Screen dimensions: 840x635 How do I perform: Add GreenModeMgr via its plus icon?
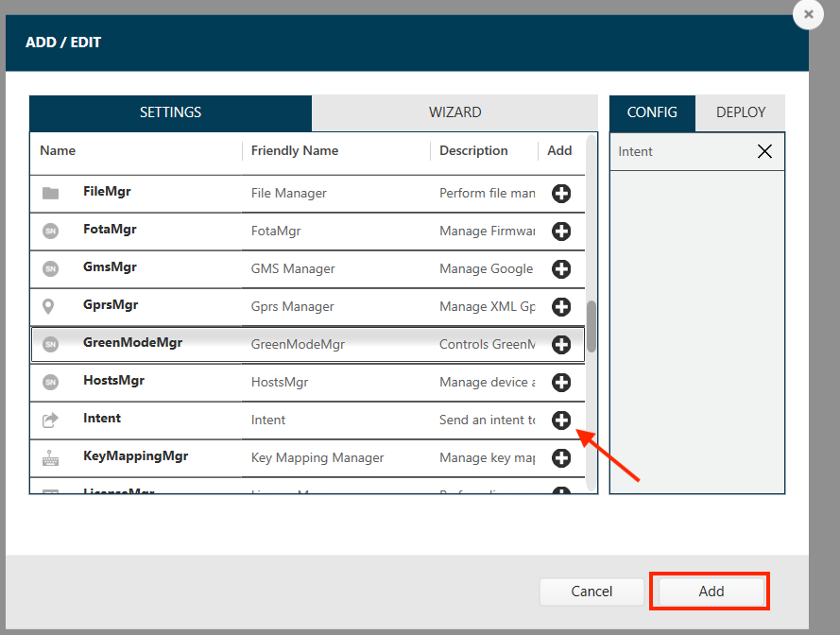pos(561,345)
